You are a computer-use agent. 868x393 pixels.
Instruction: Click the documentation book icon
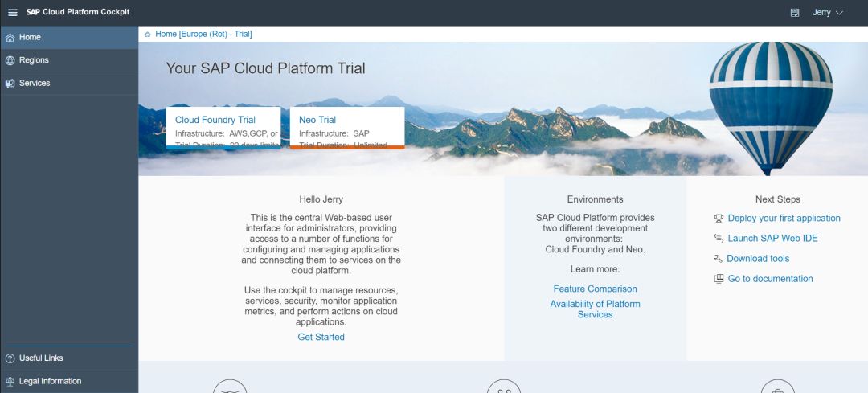click(719, 279)
